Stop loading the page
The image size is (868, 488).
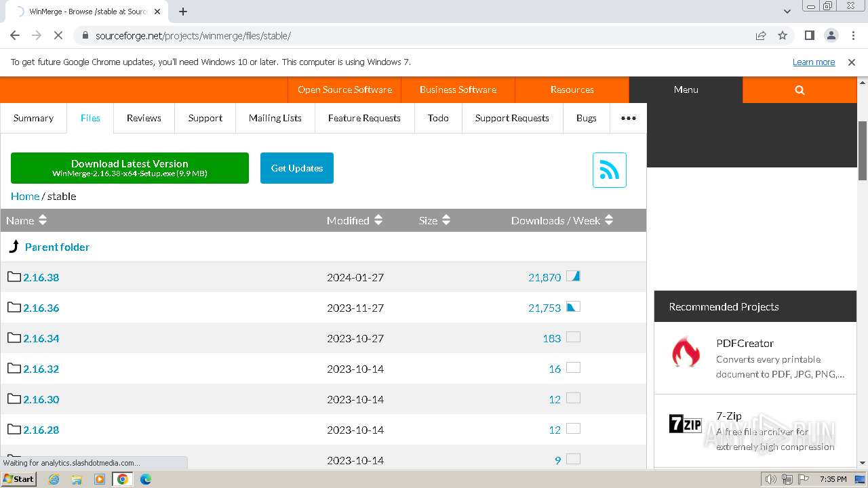point(58,35)
